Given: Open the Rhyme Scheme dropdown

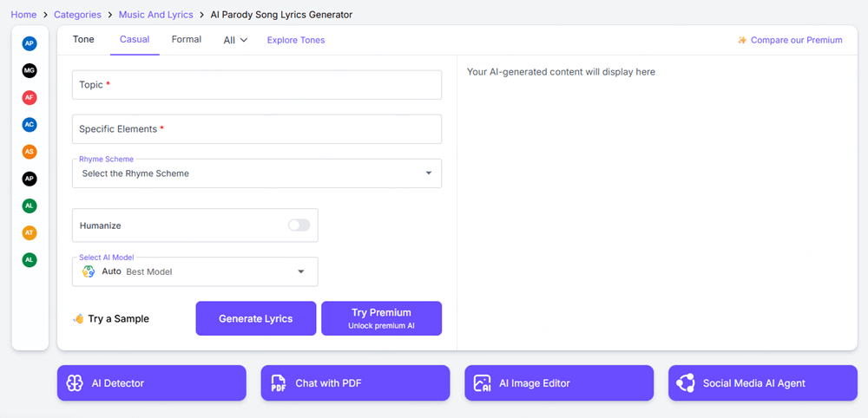Looking at the screenshot, I should click(257, 173).
